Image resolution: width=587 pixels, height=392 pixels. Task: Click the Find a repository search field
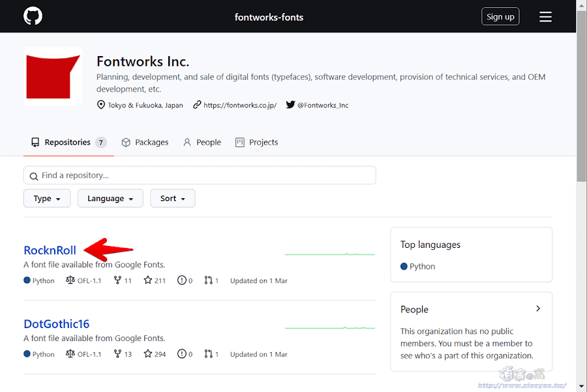200,175
